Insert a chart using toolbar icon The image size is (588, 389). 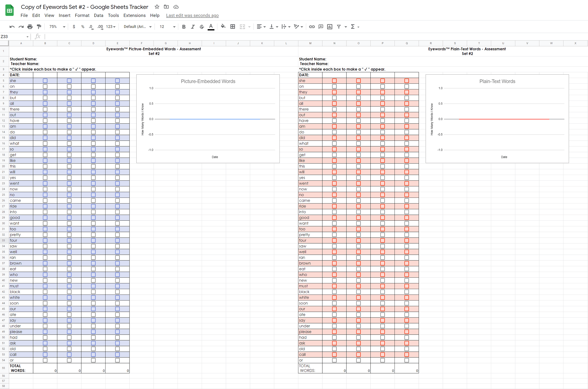pos(330,26)
